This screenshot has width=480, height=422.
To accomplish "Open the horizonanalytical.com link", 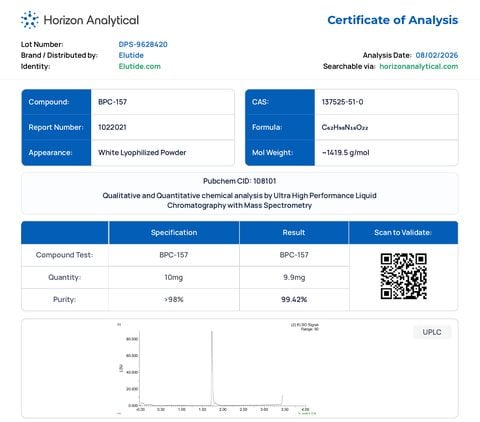I will coord(419,66).
